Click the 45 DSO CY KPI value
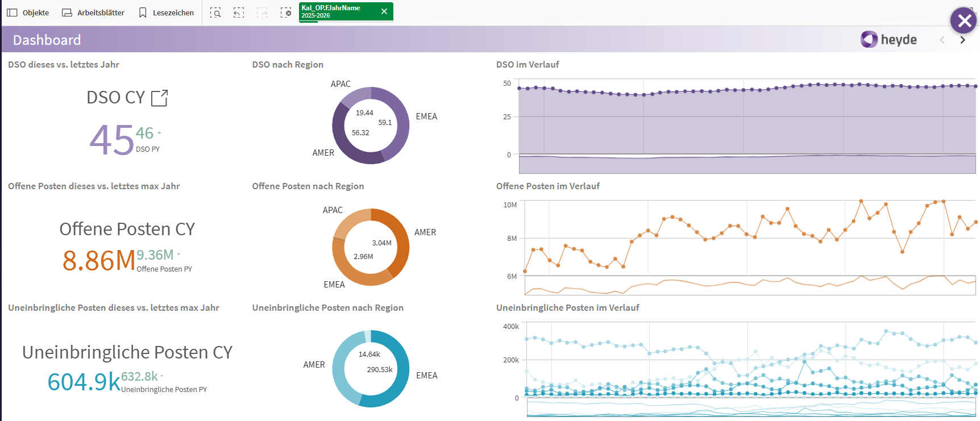The image size is (980, 421). click(x=111, y=140)
